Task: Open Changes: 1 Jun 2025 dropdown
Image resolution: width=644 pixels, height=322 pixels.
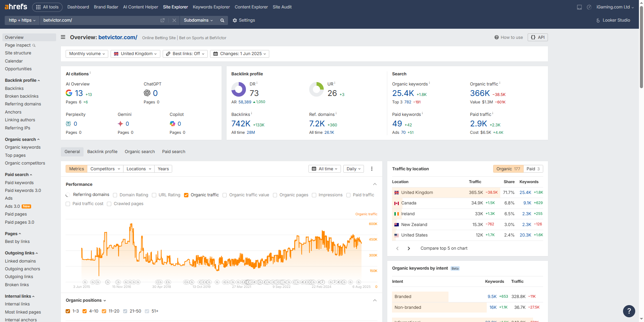Action: [239, 54]
